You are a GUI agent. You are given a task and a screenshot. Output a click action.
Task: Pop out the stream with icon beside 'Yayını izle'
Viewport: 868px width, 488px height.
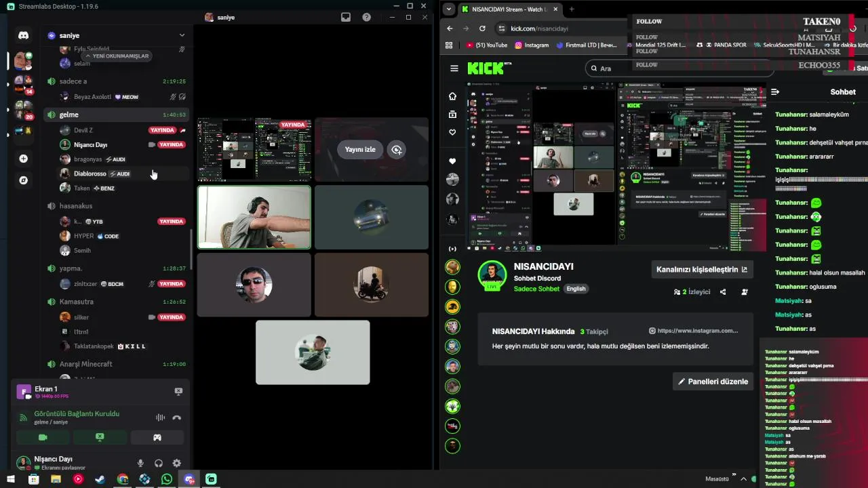397,150
